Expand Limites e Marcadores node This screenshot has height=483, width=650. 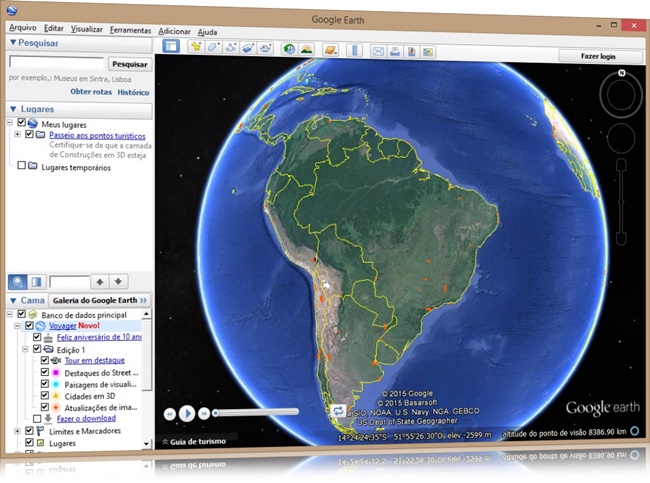pyautogui.click(x=17, y=431)
